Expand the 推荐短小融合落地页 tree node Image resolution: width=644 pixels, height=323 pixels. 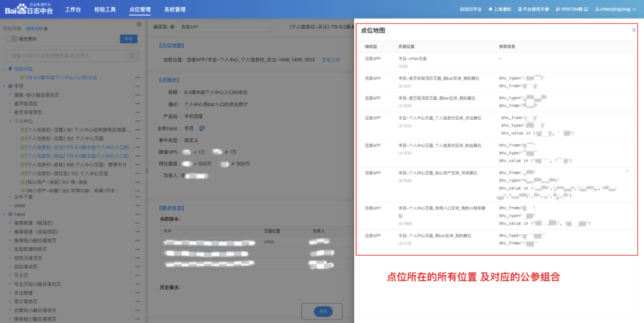(10, 240)
